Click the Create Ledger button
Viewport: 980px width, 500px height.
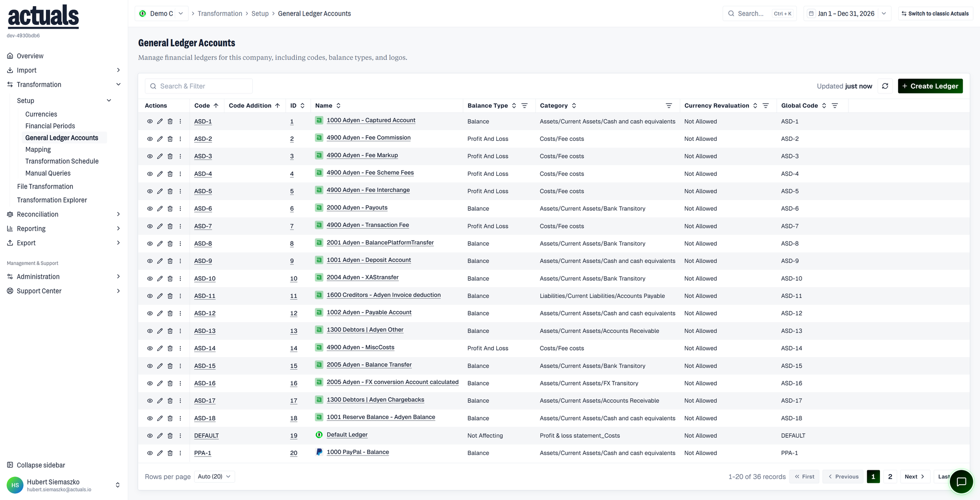930,86
